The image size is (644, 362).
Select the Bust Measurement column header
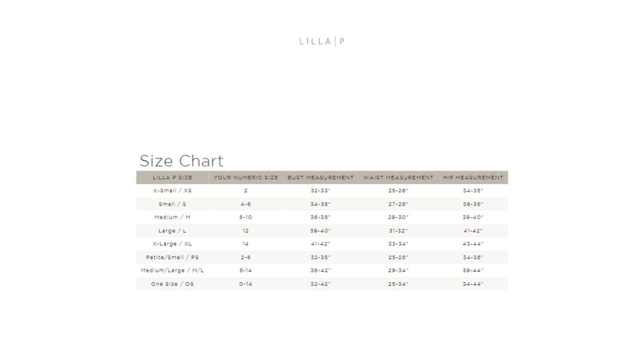click(320, 178)
